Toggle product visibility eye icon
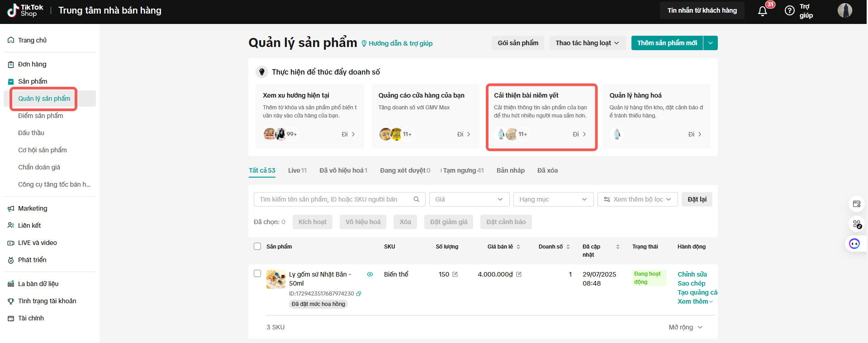This screenshot has height=343, width=868. 370,274
